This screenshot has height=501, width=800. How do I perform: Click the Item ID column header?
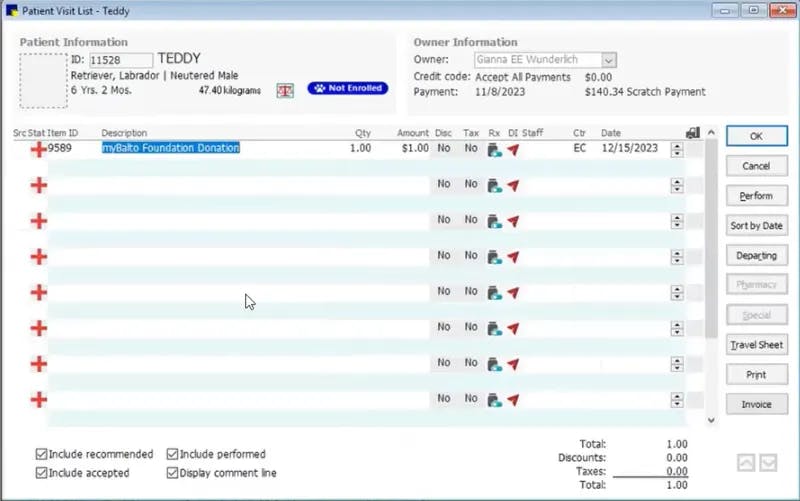click(63, 133)
